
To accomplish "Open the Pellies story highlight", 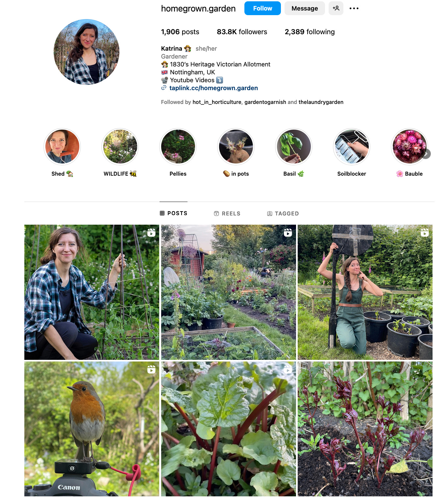I will [x=178, y=147].
